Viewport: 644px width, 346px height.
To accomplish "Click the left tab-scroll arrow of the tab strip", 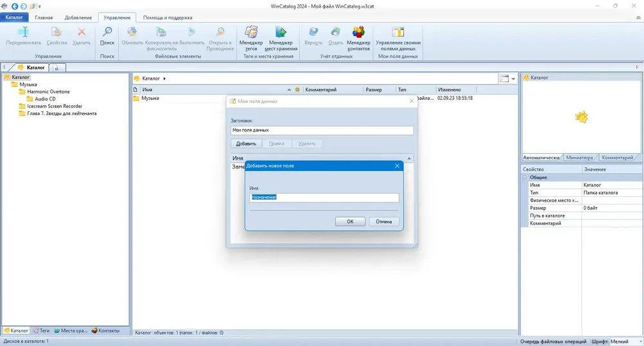I will (x=4, y=68).
